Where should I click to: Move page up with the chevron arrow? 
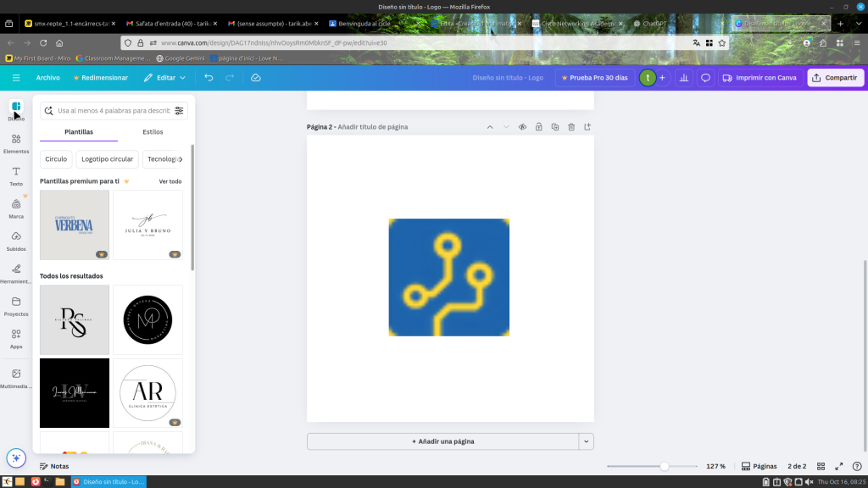point(490,127)
